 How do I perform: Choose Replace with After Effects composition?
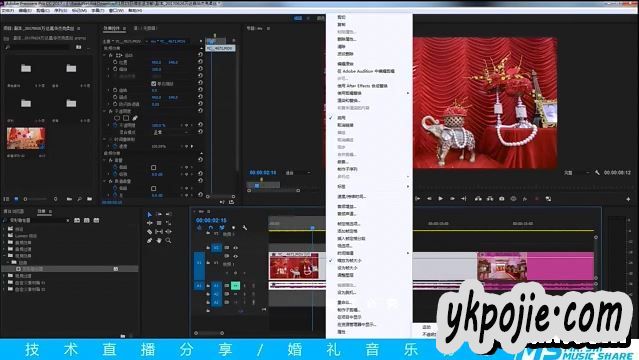point(362,86)
